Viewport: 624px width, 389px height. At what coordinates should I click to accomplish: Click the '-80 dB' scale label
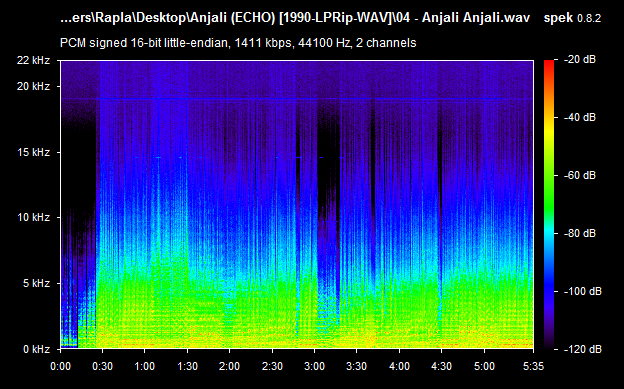pos(580,233)
